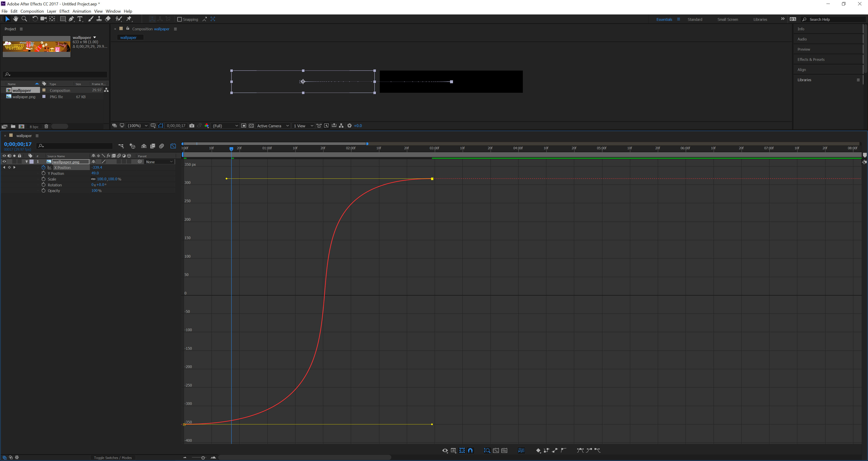Toggle the X Position stopwatch

click(43, 167)
